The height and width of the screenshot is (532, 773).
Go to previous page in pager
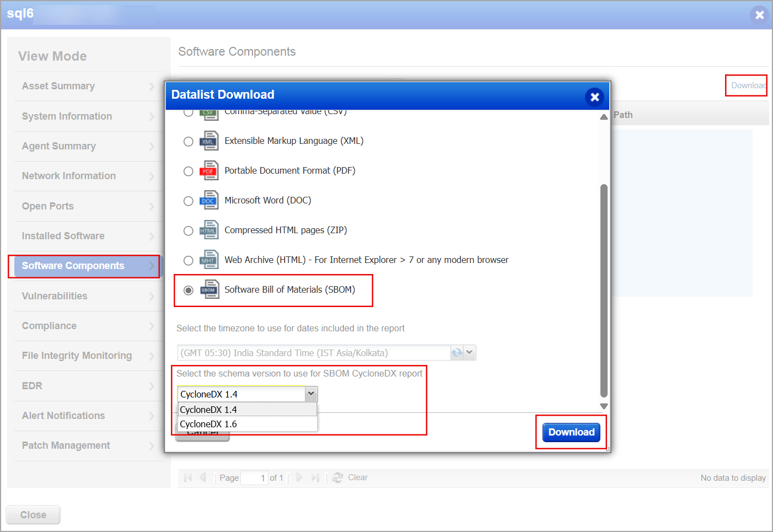tap(203, 477)
